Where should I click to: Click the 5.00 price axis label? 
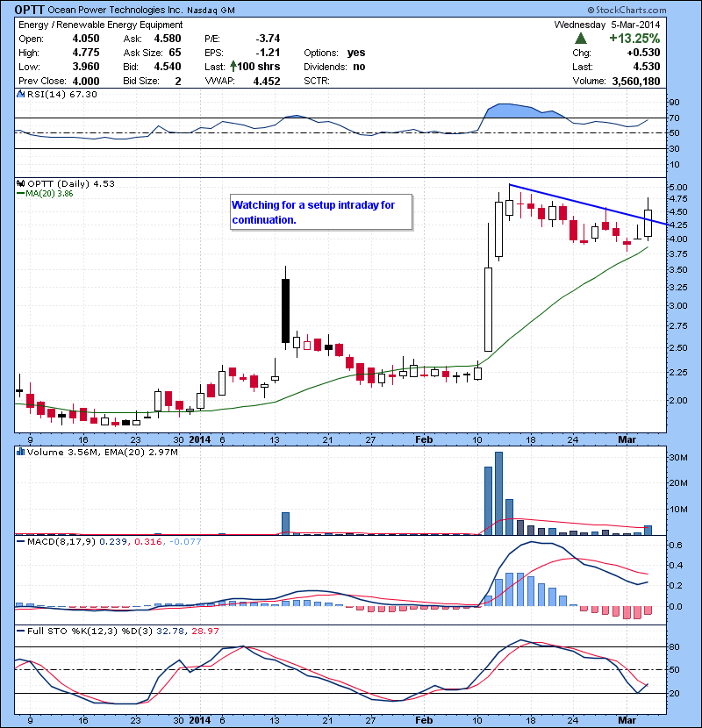click(x=677, y=187)
